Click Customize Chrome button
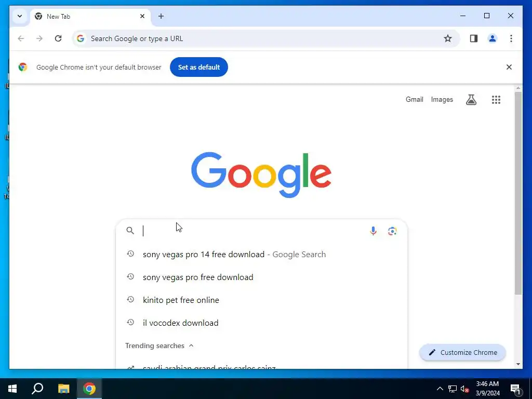This screenshot has width=532, height=399. pyautogui.click(x=462, y=353)
